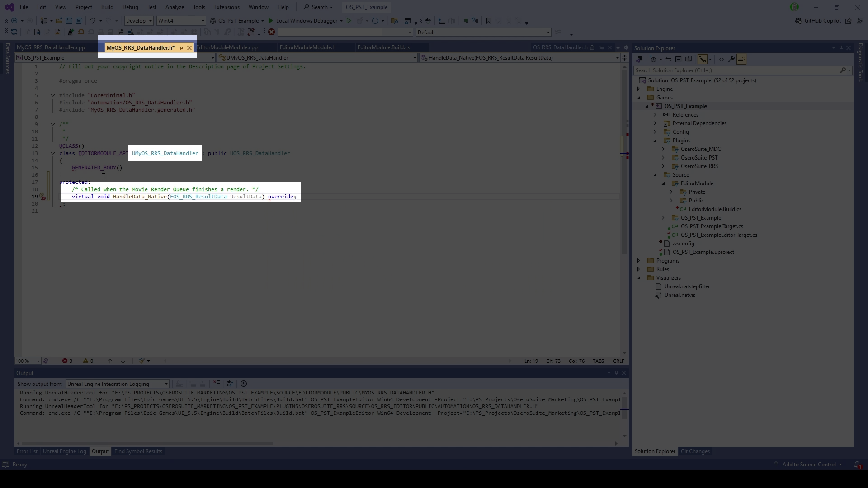Screen dimensions: 868x488
Task: Click the Collapse All icon in Solution Explorer
Action: 679,59
